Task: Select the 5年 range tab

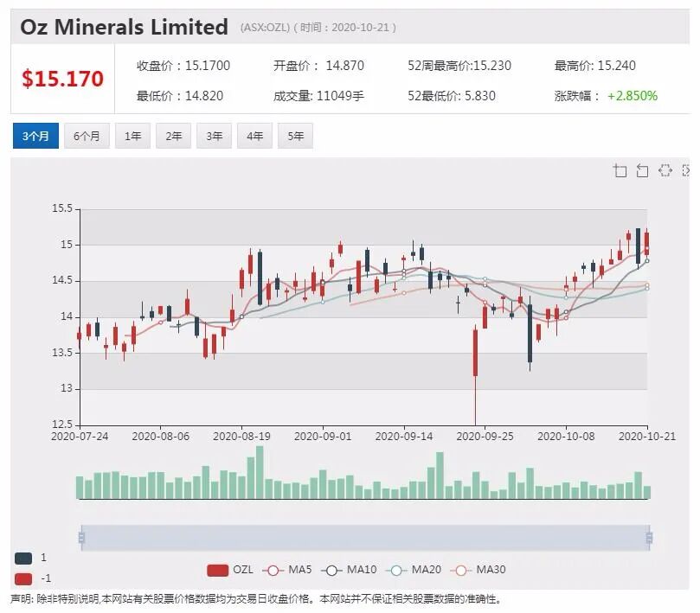Action: tap(296, 136)
